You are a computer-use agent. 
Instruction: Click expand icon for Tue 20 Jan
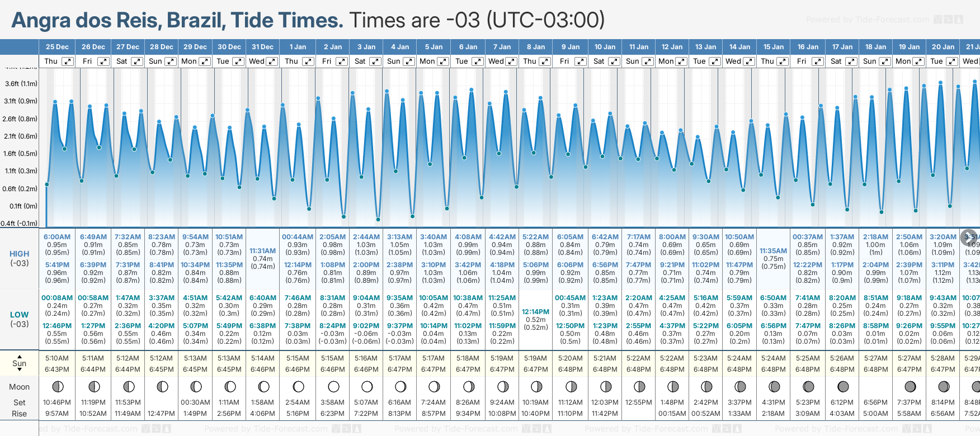point(951,61)
